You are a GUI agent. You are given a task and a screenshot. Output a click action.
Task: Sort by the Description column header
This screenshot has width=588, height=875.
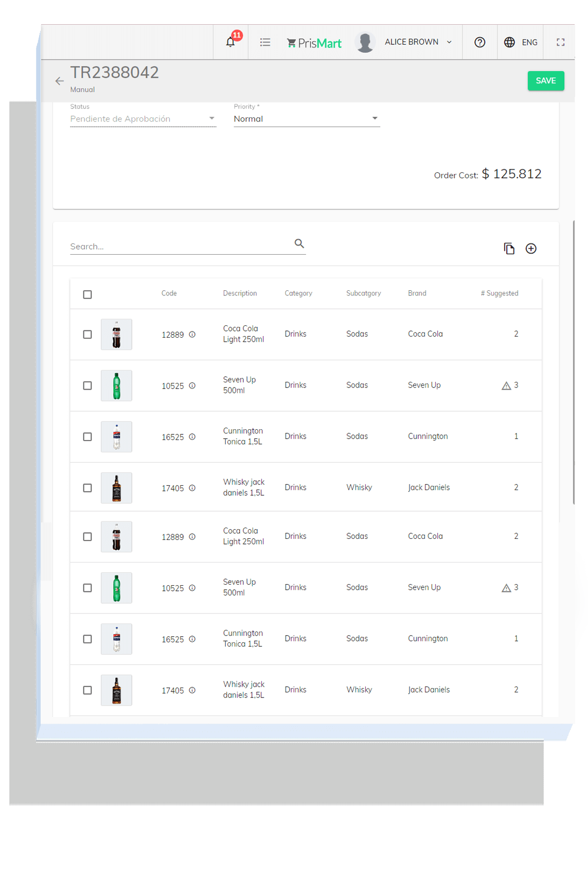click(x=240, y=293)
